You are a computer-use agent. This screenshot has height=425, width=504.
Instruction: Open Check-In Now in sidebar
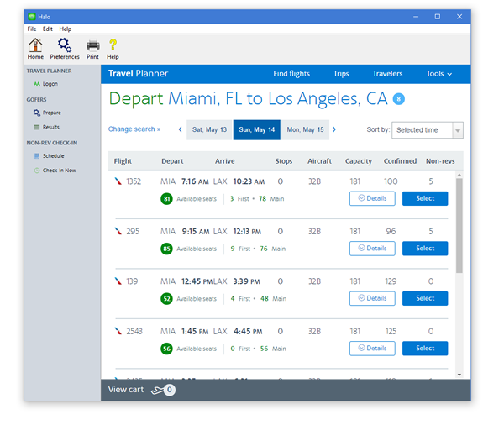pos(55,171)
